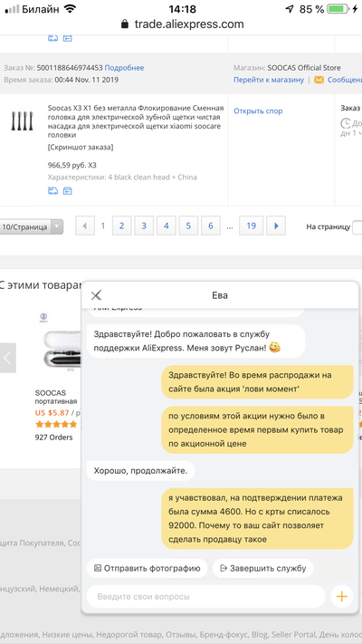Screen dimensions: 362x644
Task: Click the message about акция 'лови момент'
Action: [x=257, y=382]
